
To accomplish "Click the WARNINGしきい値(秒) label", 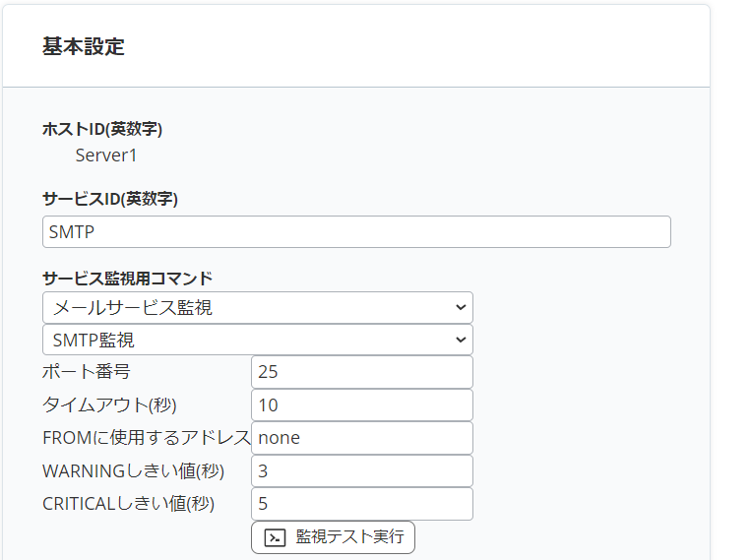I will pyautogui.click(x=133, y=471).
